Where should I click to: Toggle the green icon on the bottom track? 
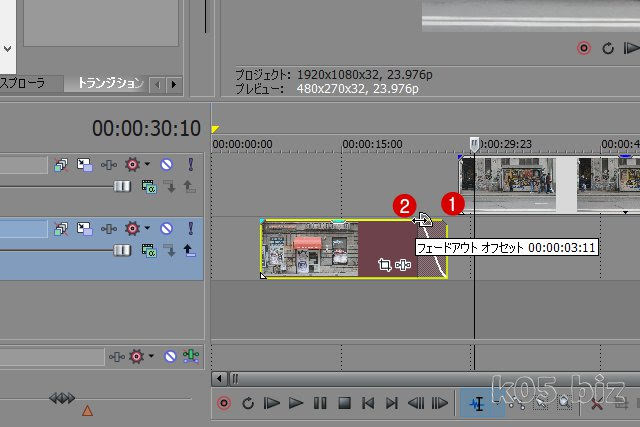tap(191, 356)
